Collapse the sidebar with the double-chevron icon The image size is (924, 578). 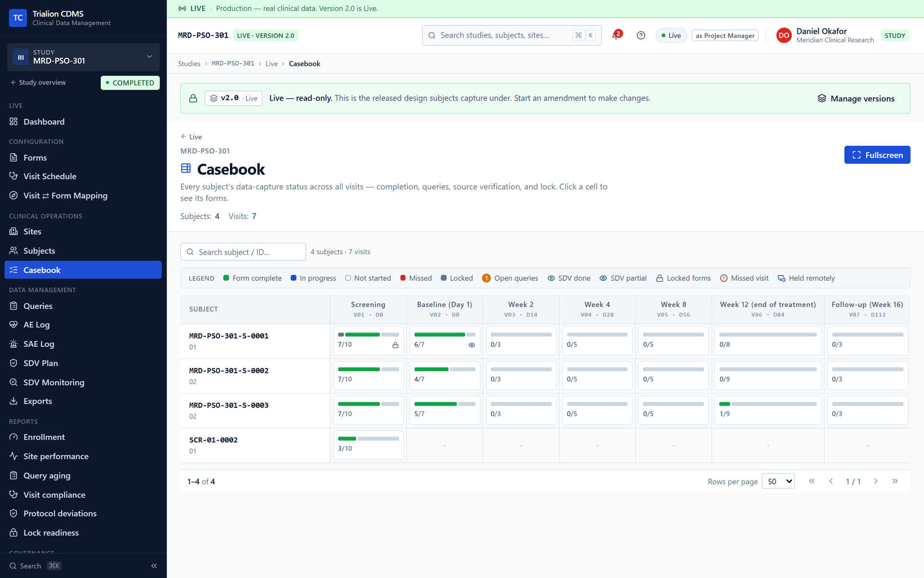pos(154,565)
